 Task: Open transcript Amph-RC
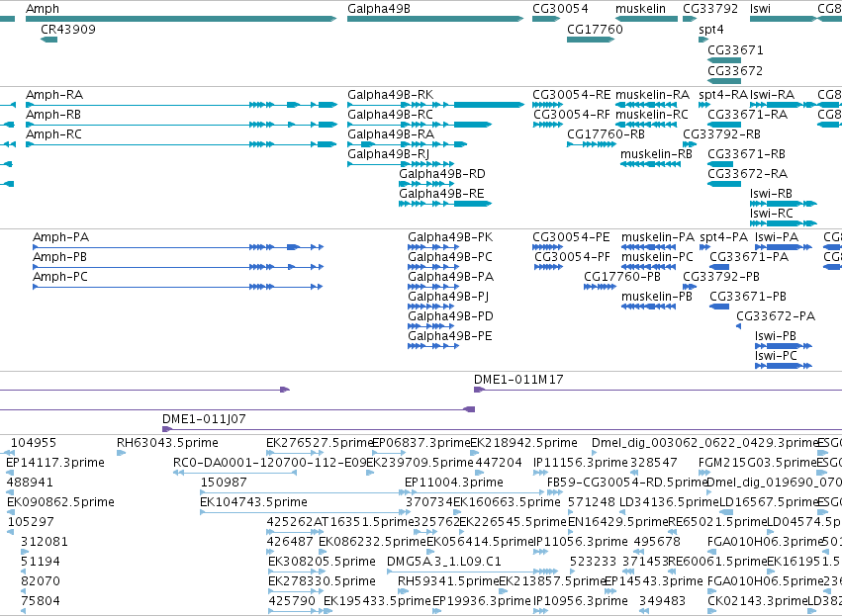click(x=53, y=134)
